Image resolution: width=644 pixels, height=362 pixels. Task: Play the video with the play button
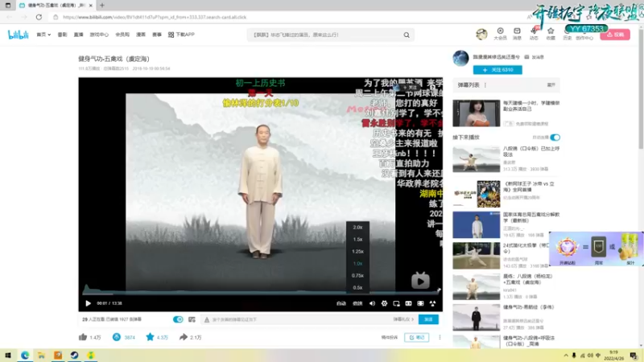pyautogui.click(x=88, y=303)
